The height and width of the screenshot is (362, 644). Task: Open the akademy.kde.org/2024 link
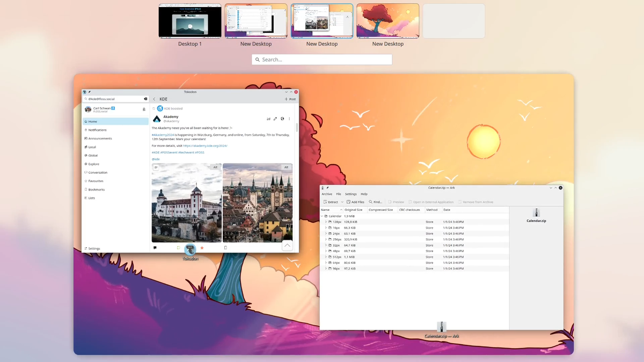tap(205, 146)
